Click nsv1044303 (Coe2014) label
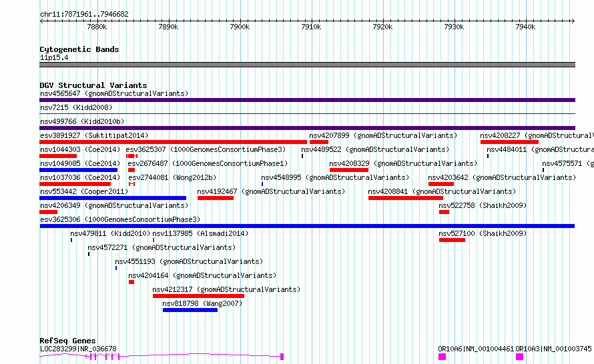The image size is (594, 364). (80, 149)
